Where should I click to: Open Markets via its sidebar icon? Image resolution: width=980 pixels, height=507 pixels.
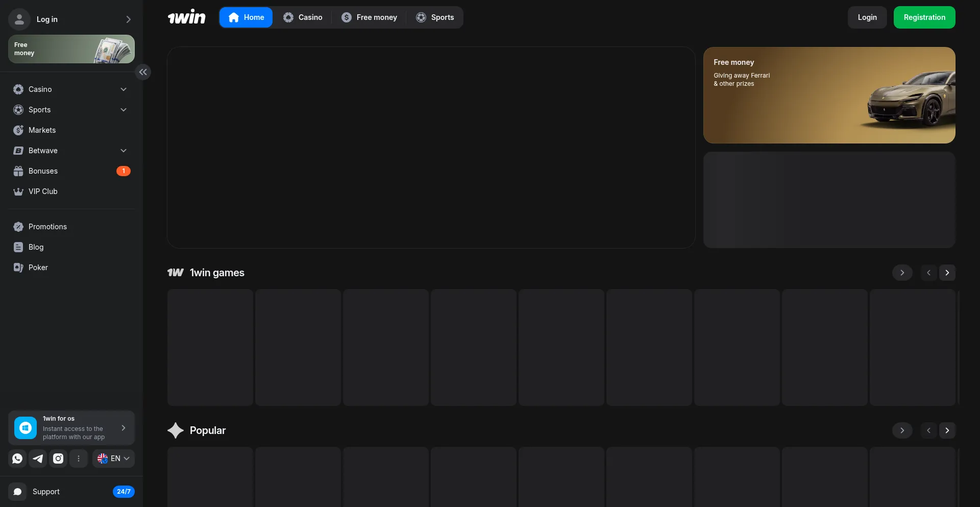pos(18,130)
